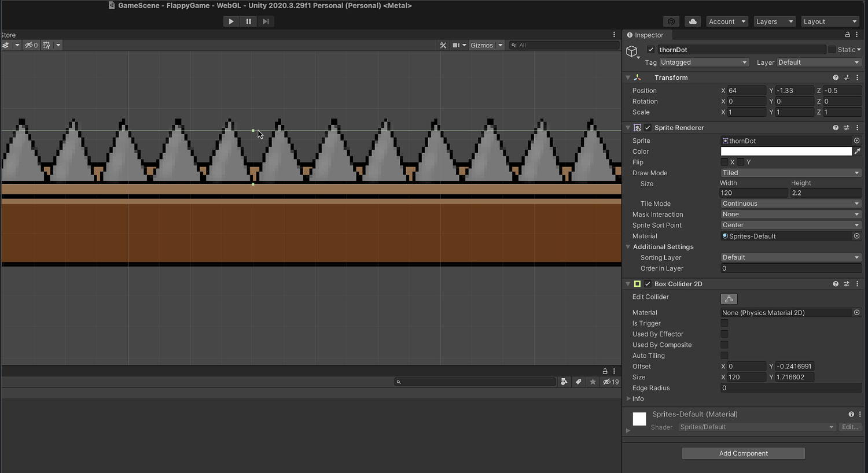Click the Position X field
The height and width of the screenshot is (473, 868).
tap(746, 91)
